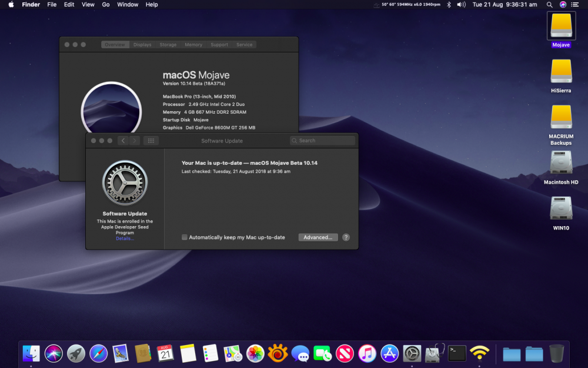Open the yellow Wi-Fi app in Dock
The height and width of the screenshot is (368, 588).
point(480,353)
